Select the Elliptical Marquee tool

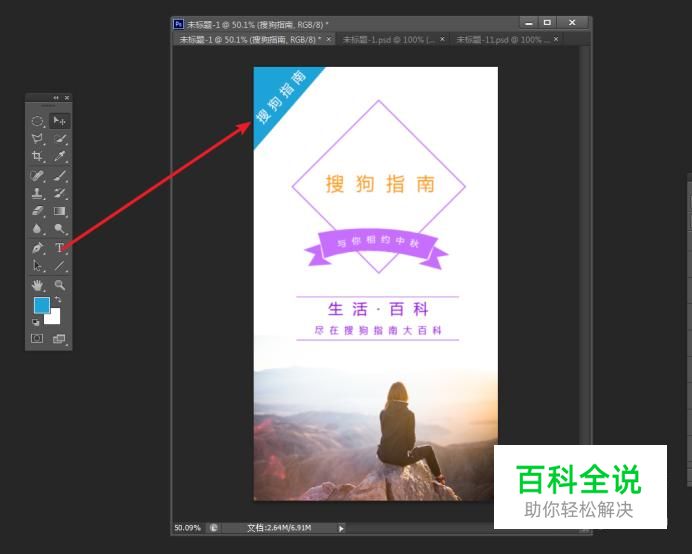[38, 121]
